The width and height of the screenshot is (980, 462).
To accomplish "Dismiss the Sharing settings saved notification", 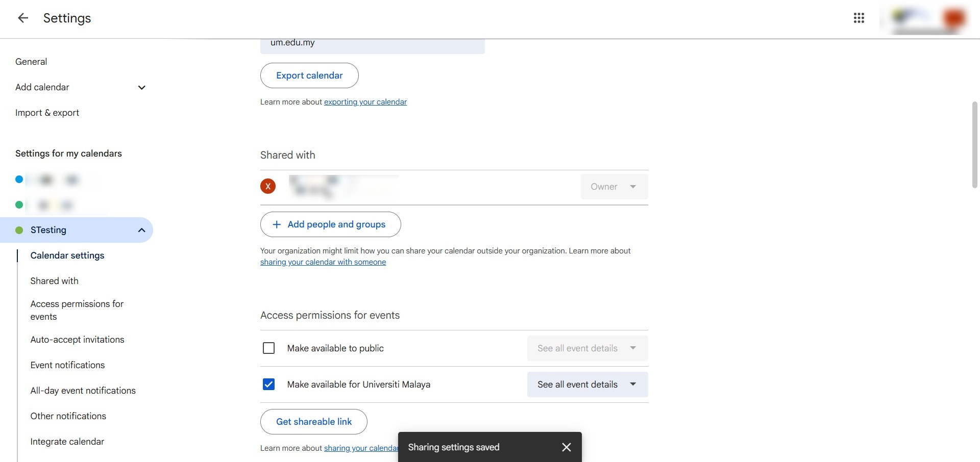I will pyautogui.click(x=566, y=447).
